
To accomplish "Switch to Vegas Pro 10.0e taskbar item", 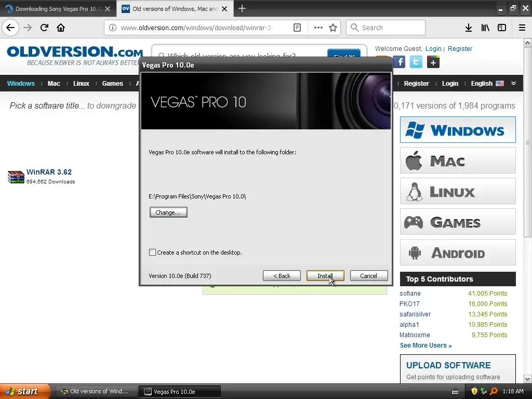I will (180, 392).
